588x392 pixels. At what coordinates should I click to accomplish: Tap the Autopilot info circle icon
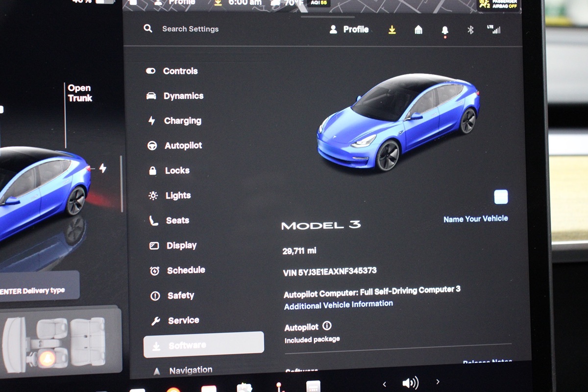tap(327, 326)
